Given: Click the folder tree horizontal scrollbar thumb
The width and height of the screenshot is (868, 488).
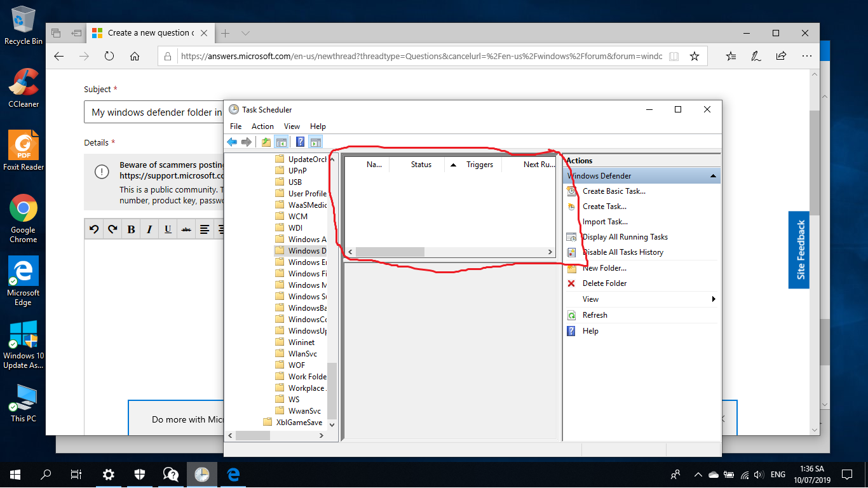Looking at the screenshot, I should point(252,436).
